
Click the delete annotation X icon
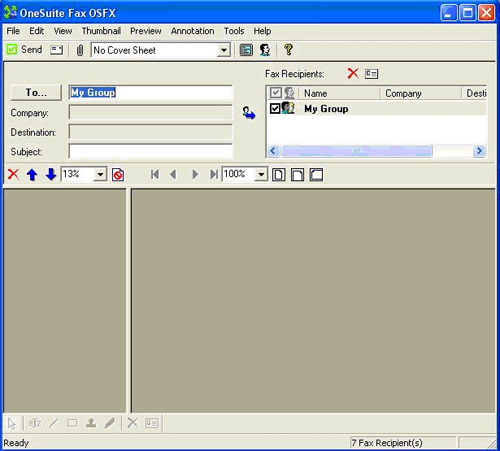[x=132, y=423]
